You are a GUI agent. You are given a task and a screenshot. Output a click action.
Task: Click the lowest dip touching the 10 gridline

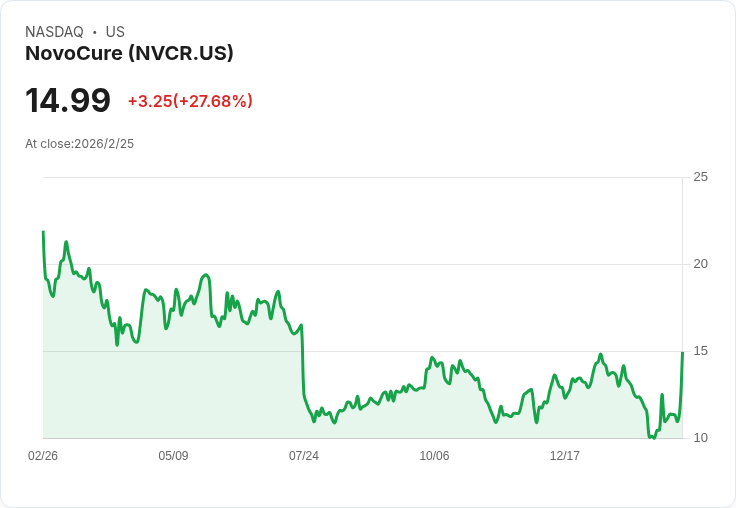tap(652, 437)
